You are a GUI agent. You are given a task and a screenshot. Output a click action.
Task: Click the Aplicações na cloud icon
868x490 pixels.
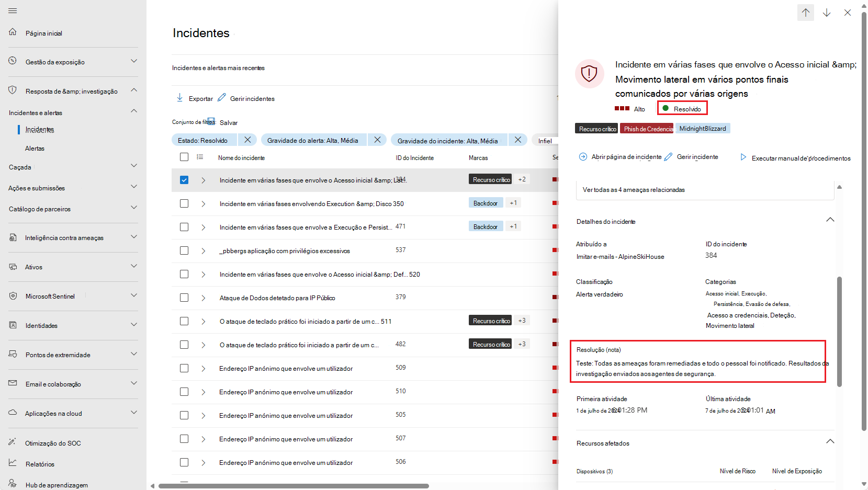pyautogui.click(x=13, y=413)
